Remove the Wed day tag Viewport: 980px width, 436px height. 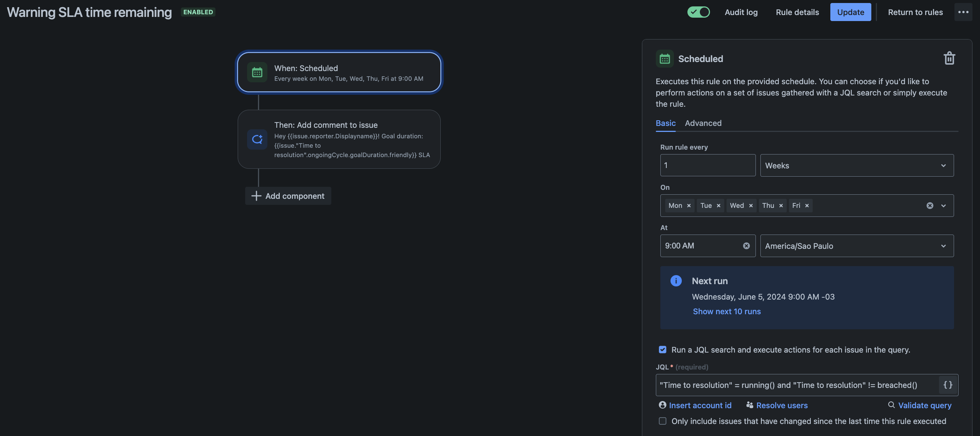[751, 206]
